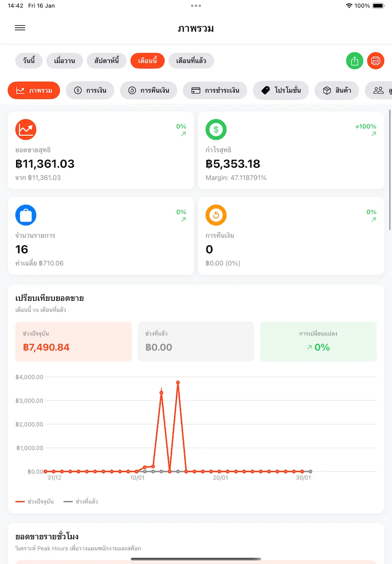Open the hamburger side menu

coord(20,28)
